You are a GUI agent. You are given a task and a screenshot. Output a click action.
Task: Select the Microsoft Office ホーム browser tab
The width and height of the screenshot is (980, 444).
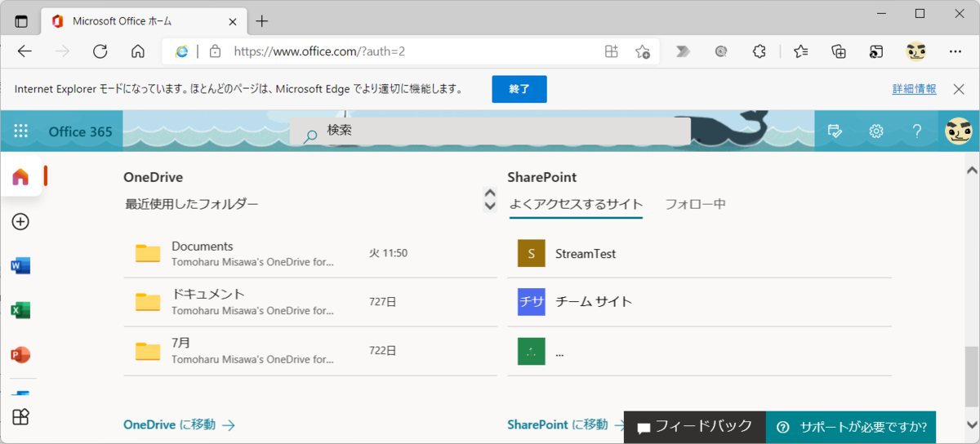pyautogui.click(x=145, y=21)
